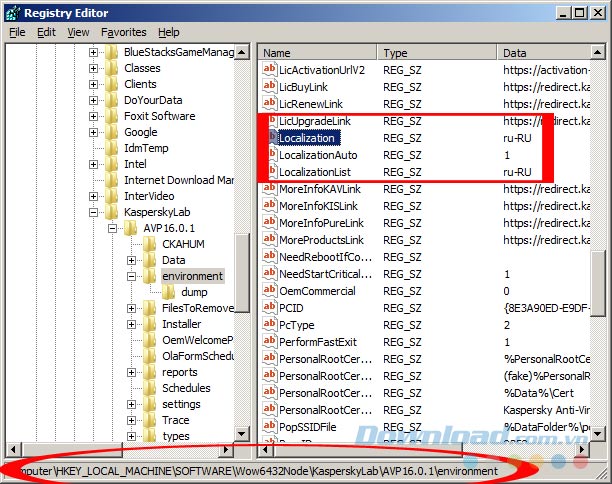
Task: Click the LicRenewLink string value icon
Action: coord(269,103)
